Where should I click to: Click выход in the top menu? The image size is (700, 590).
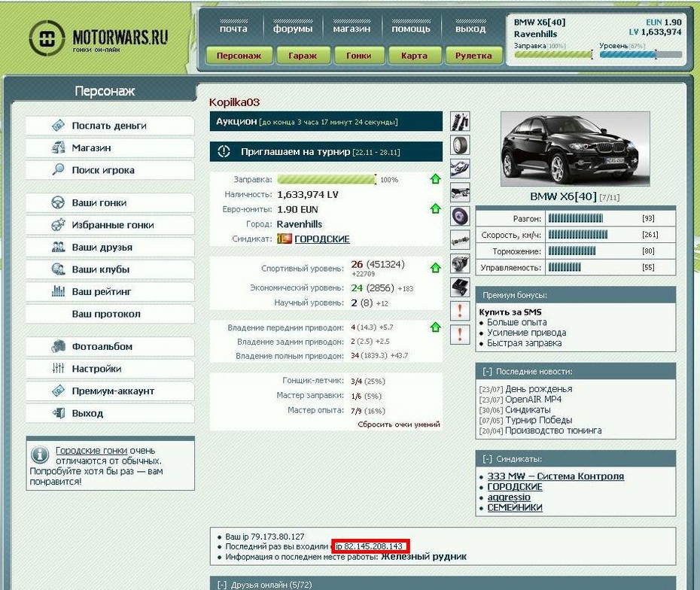[470, 29]
